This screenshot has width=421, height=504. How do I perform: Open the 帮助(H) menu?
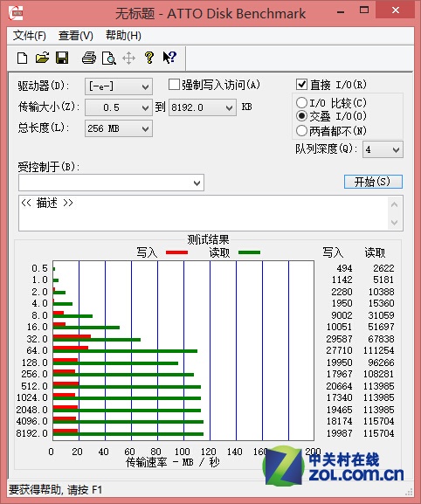click(x=123, y=36)
